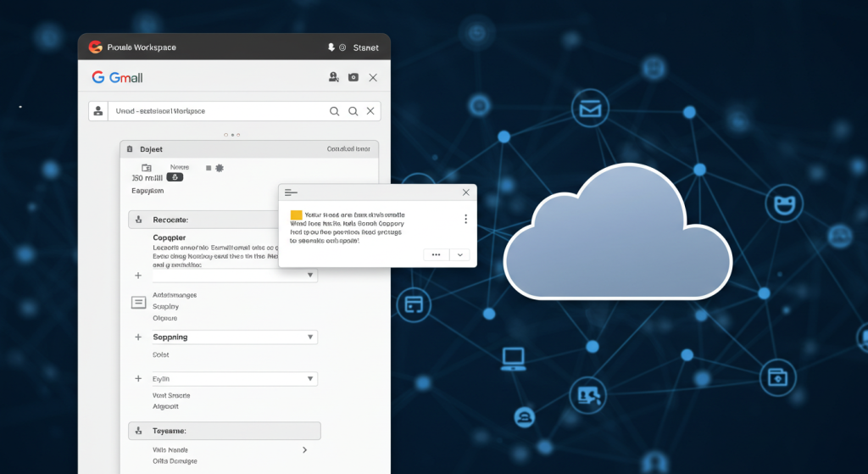This screenshot has width=868, height=474.
Task: Click the 150 mall text
Action: pos(147,178)
